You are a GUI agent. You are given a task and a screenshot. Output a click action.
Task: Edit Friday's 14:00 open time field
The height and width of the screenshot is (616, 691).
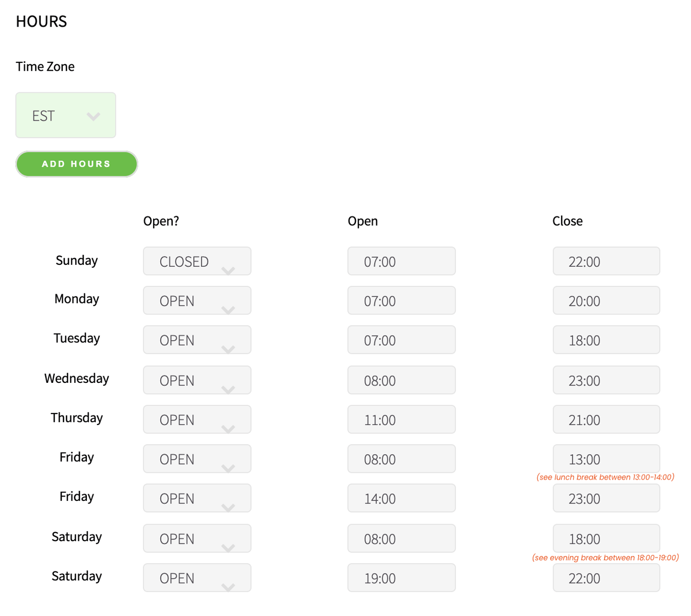point(401,498)
